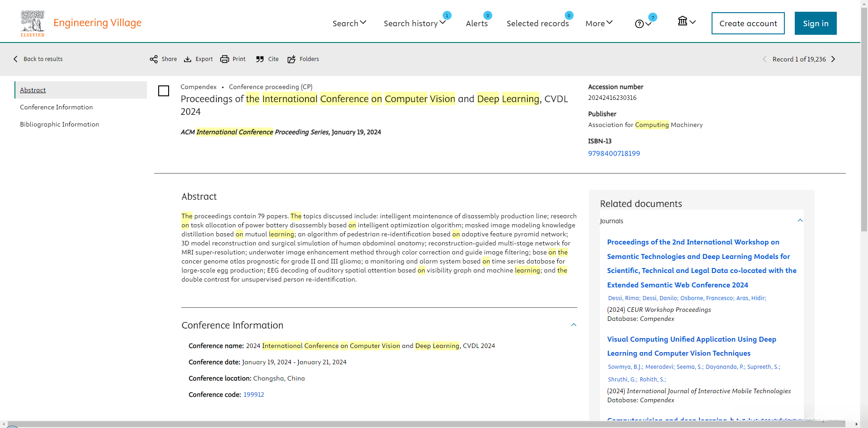Click the Export download icon
The image size is (868, 428).
point(188,59)
